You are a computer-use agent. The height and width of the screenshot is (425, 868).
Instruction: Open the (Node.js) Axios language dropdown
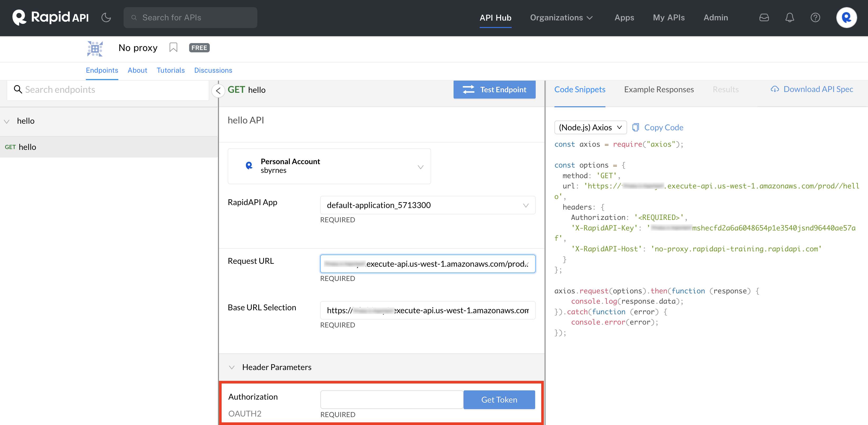[590, 127]
